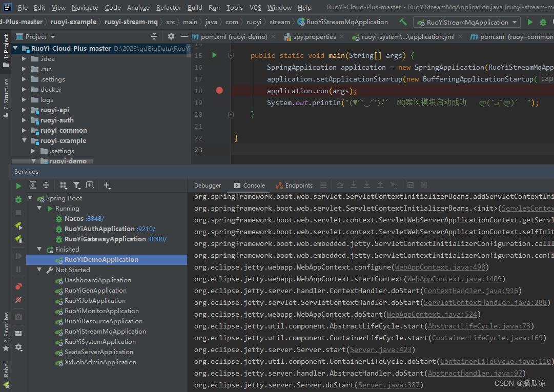Expand the .idea folder
Viewport: 554px width, 392px height.
24,58
